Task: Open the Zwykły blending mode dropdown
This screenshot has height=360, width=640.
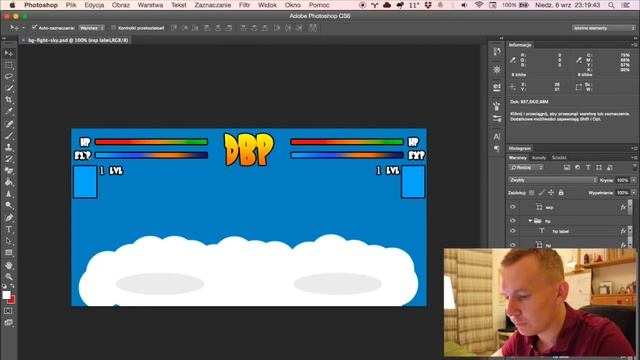Action: pos(552,180)
